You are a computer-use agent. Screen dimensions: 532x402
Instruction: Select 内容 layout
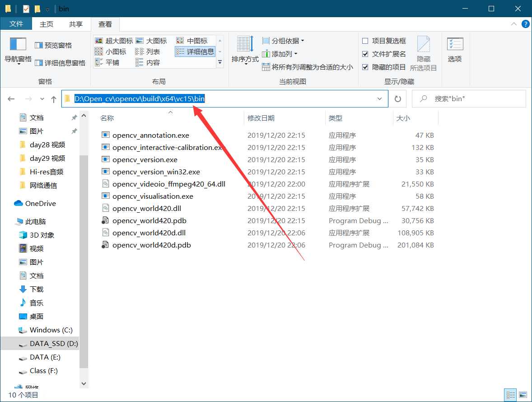coord(148,62)
